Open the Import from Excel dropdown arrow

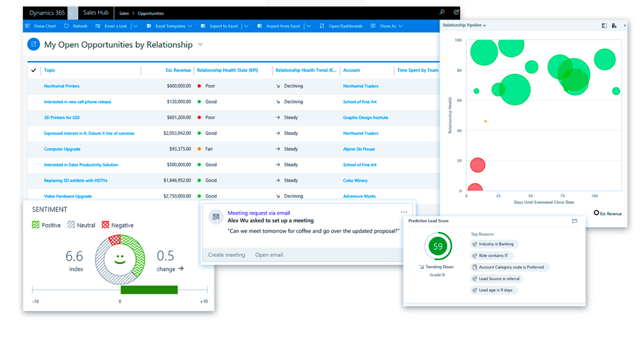coord(308,26)
